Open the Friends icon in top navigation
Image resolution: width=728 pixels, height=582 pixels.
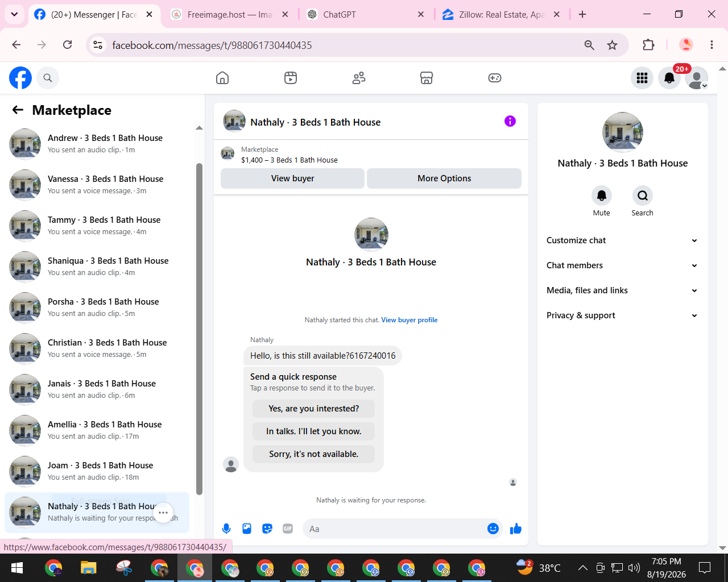pos(359,78)
